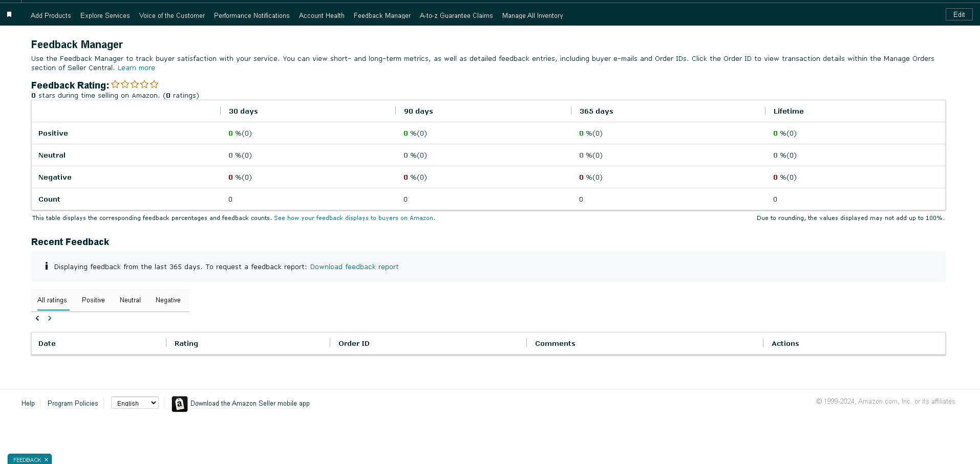Click the fifth feedback rating star
The width and height of the screenshot is (980, 464).
click(x=154, y=84)
